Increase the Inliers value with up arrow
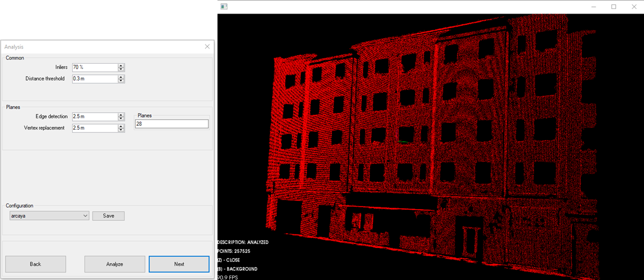The width and height of the screenshot is (644, 280). (121, 65)
